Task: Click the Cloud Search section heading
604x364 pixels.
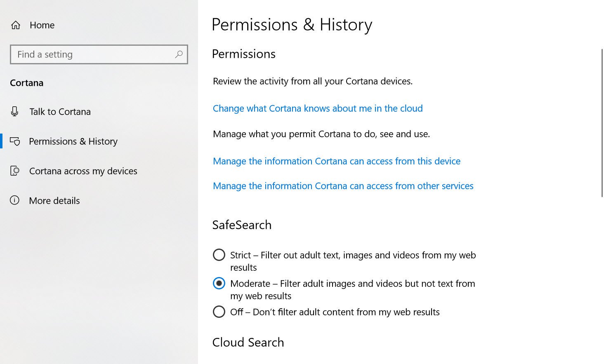Action: pos(248,342)
